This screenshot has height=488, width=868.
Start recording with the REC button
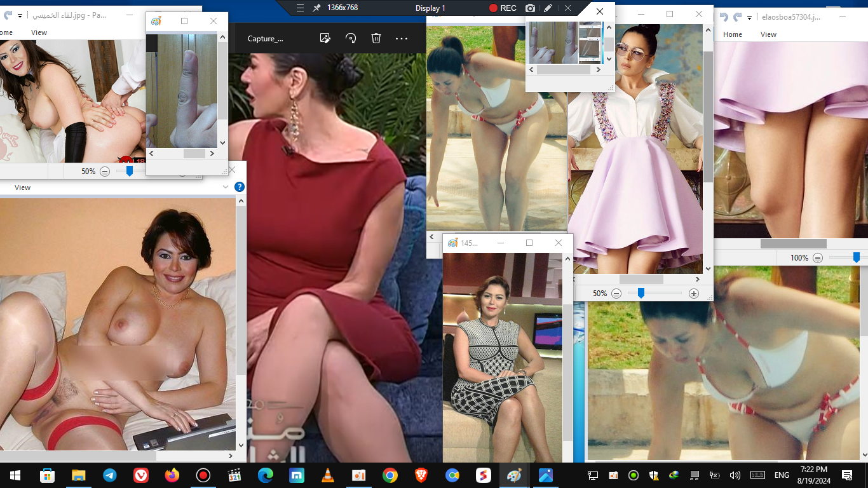[502, 8]
